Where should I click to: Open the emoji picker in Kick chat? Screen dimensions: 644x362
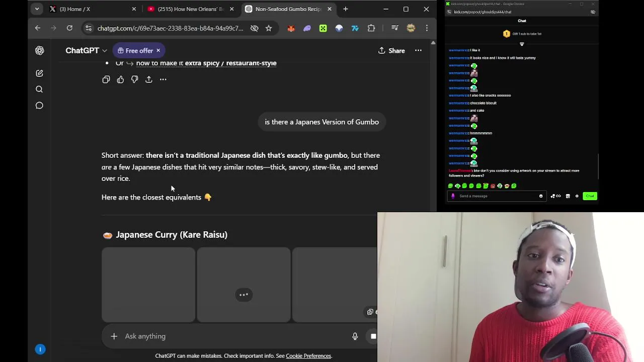pos(541,196)
